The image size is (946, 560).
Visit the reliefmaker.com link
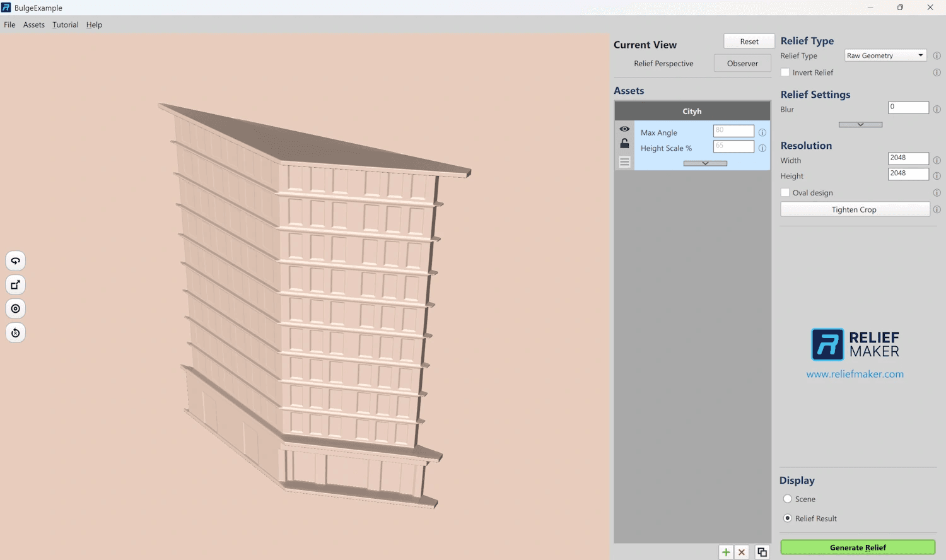pyautogui.click(x=855, y=373)
